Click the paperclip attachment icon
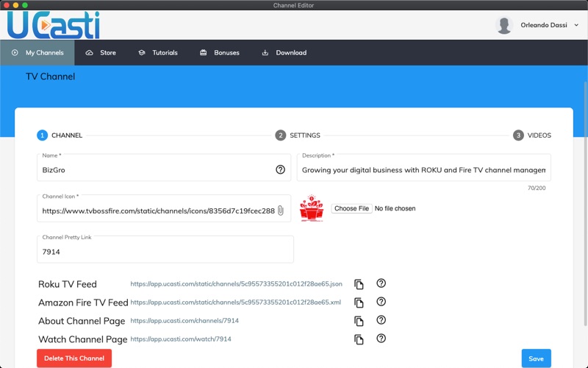 click(x=281, y=210)
